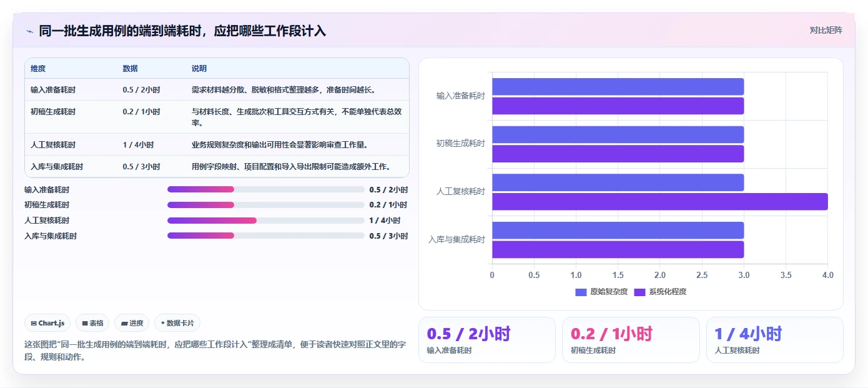Click the x-axis tick 4.0

pos(827,275)
